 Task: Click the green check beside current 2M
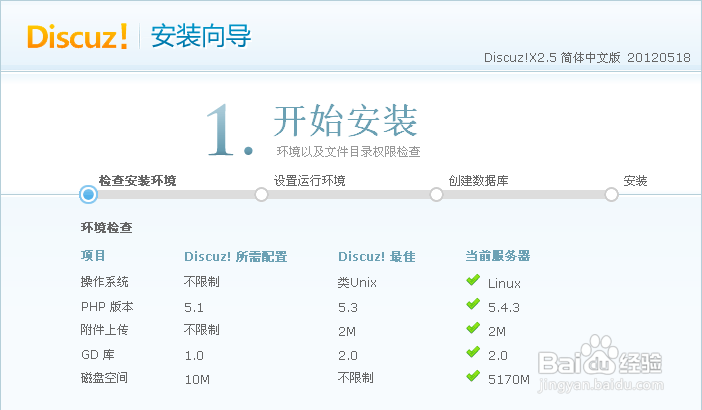[473, 329]
